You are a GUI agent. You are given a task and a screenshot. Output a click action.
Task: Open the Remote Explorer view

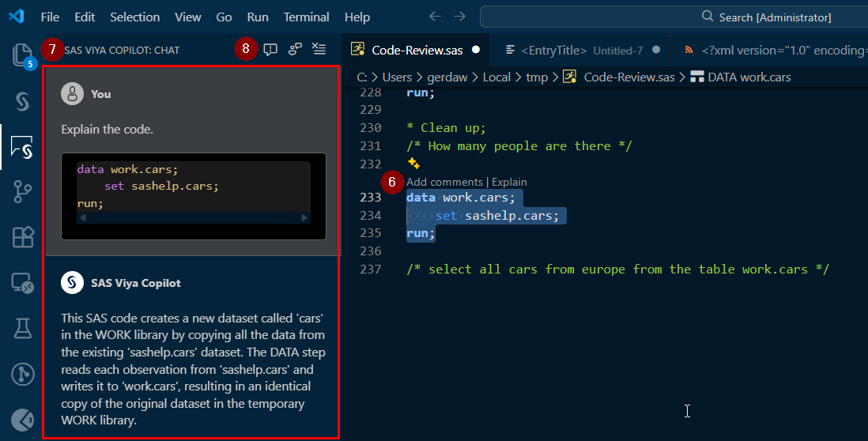(x=23, y=283)
